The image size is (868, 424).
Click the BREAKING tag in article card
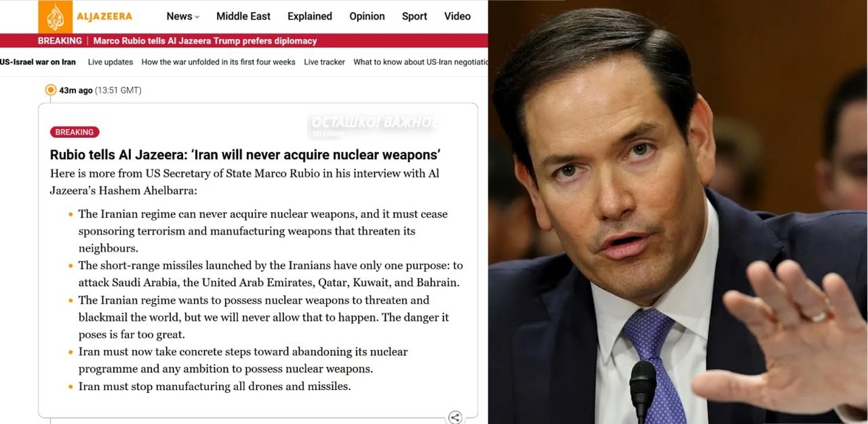pos(75,132)
